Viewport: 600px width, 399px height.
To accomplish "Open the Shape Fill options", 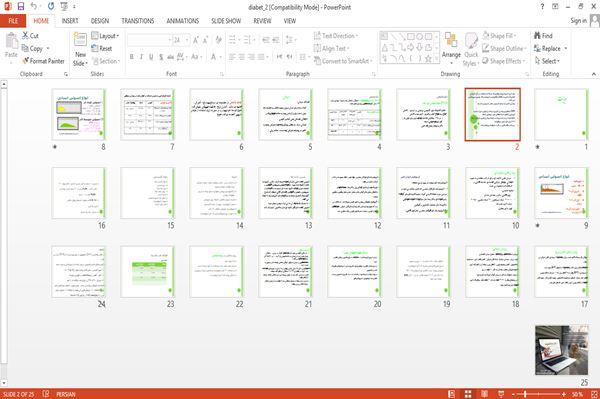I will coord(499,36).
